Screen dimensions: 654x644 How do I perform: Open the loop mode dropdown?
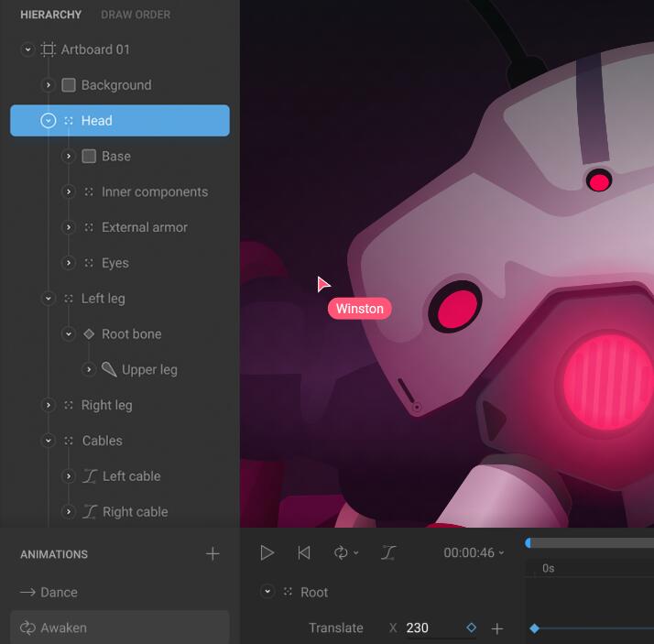point(346,552)
